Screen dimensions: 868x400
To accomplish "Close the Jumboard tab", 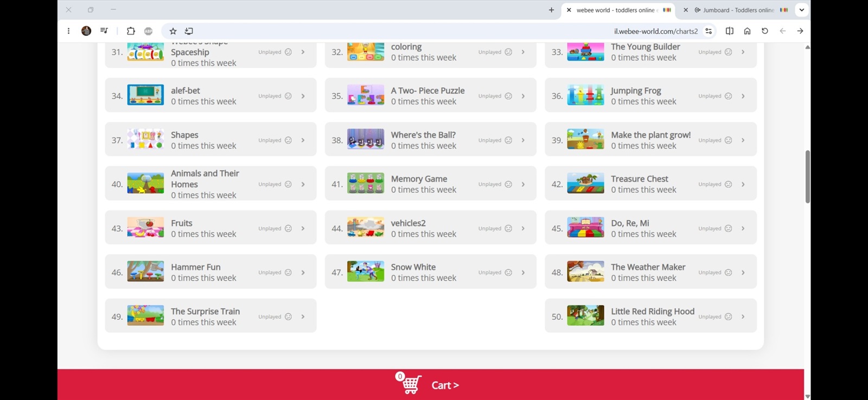I will [x=686, y=10].
